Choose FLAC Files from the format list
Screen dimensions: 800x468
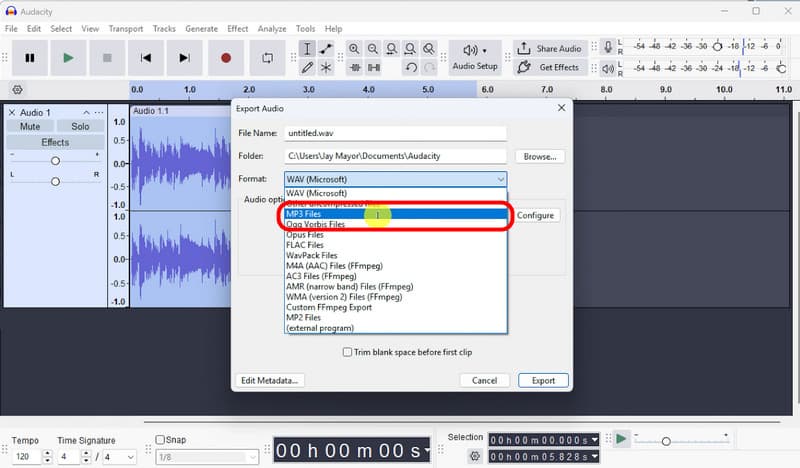tap(396, 245)
